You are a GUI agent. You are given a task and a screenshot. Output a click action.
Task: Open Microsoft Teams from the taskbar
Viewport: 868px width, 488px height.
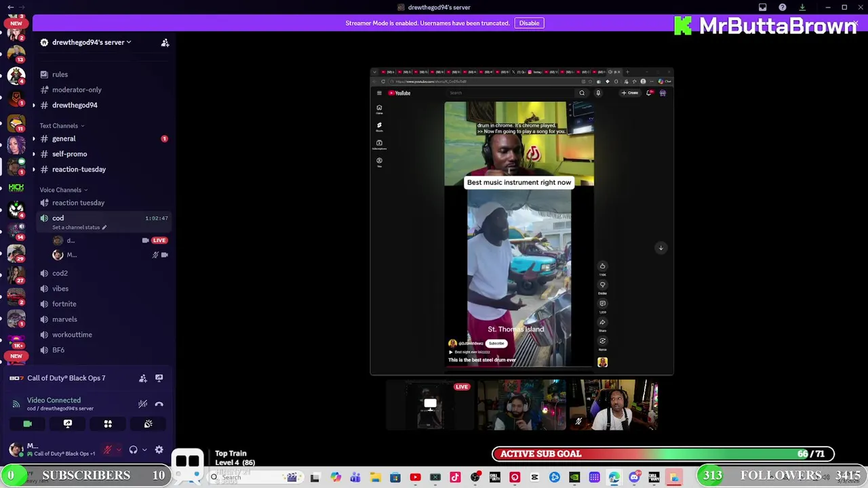coord(356,477)
